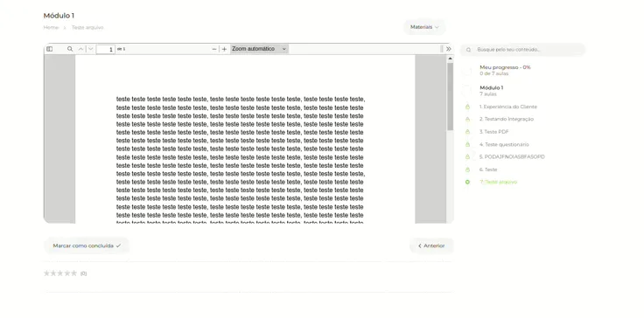
Task: Open lesson 4. Teste questionário
Action: [x=504, y=144]
